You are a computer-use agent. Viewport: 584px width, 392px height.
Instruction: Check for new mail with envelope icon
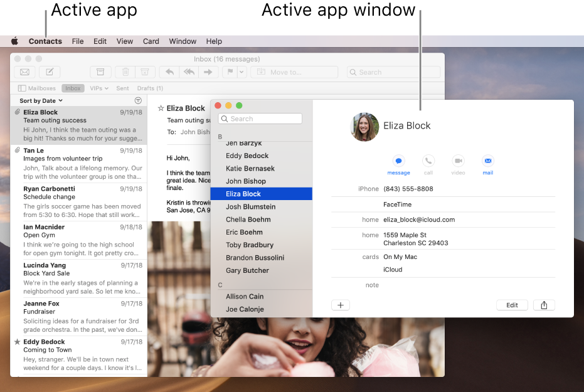coord(25,72)
